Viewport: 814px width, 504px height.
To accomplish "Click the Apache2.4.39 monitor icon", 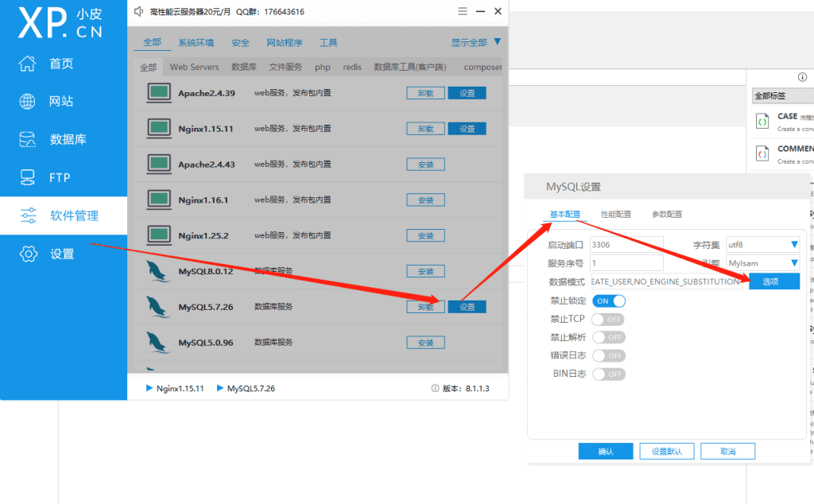I will click(159, 93).
